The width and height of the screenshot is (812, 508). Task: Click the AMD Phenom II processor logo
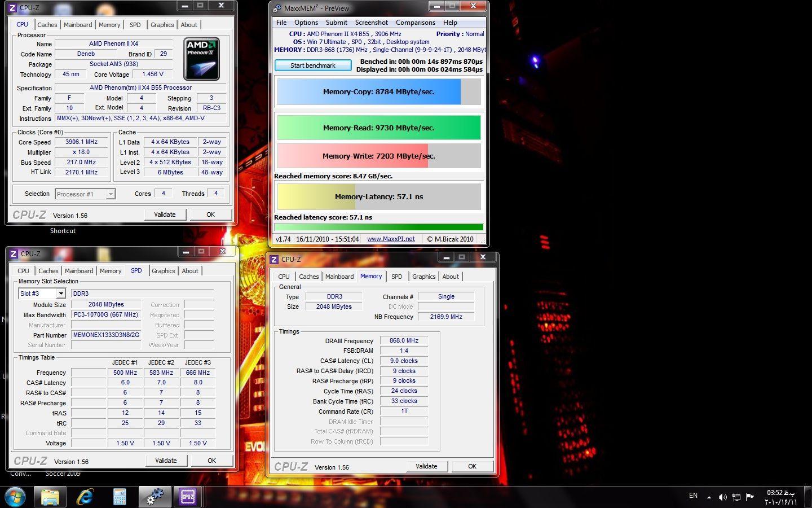tap(201, 59)
